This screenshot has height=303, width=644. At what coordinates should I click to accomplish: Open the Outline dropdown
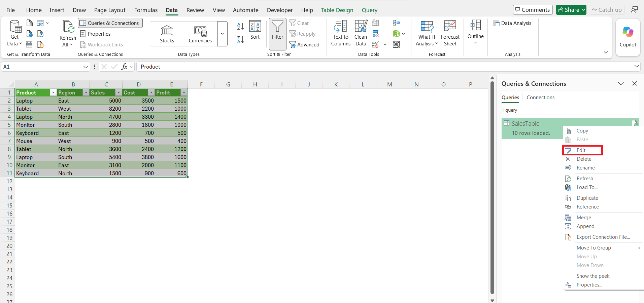[475, 32]
